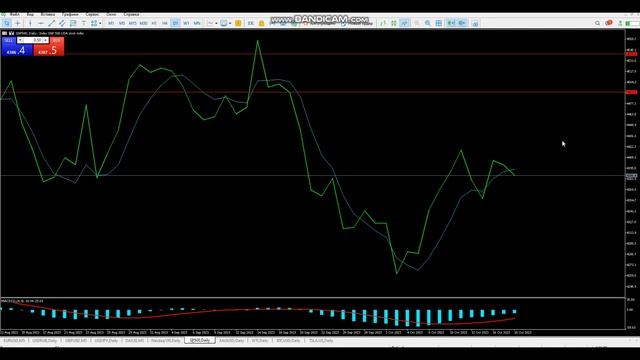Increase lot volume with up arrow
Screen dimensions: 640x360
[x=45, y=40]
